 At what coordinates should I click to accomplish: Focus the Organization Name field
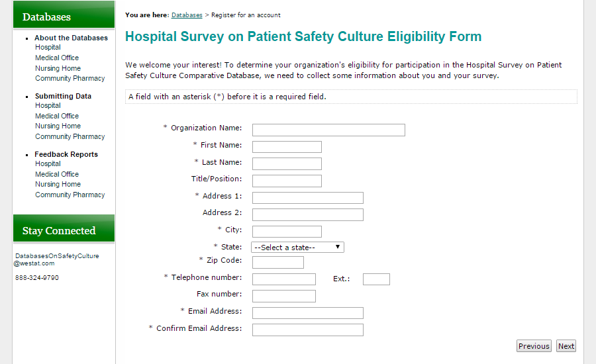(328, 130)
